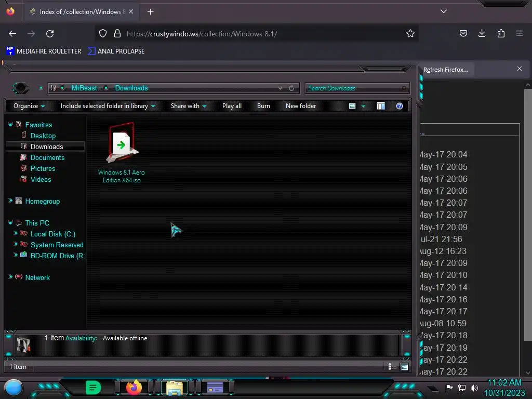
Task: Switch to large icons view in status bar
Action: click(404, 367)
